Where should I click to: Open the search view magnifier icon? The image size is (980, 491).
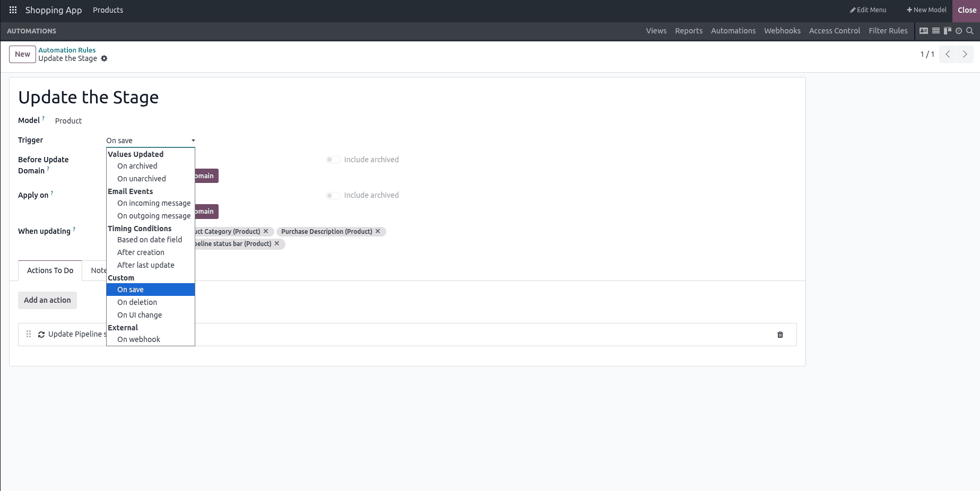[x=970, y=31]
